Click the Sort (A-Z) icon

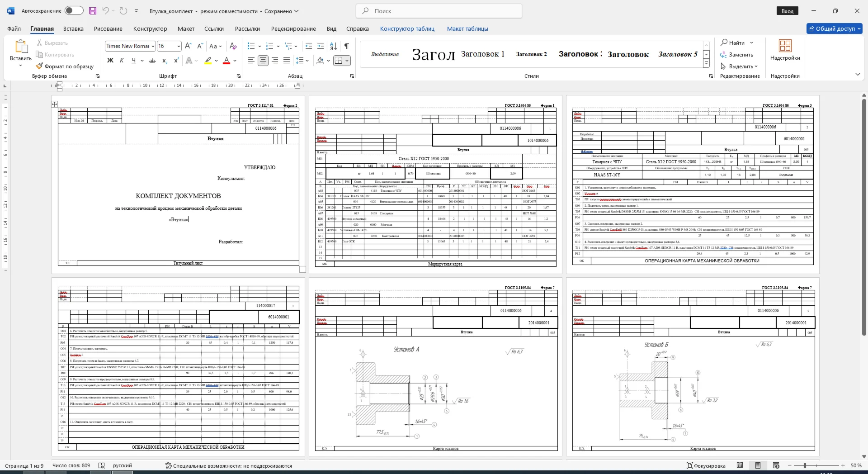[x=334, y=46]
